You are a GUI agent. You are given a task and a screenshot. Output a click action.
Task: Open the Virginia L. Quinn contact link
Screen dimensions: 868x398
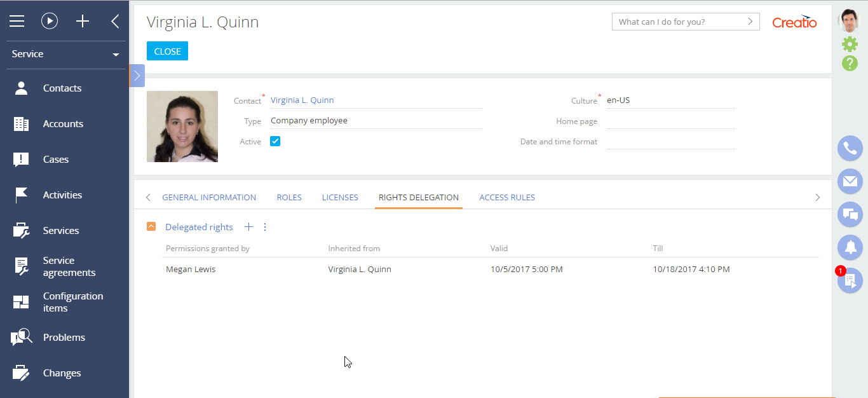coord(302,100)
